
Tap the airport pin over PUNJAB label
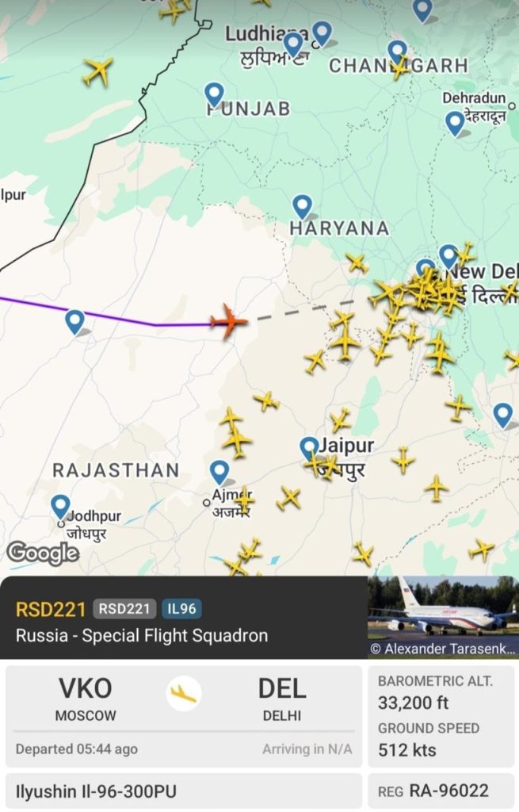(214, 95)
